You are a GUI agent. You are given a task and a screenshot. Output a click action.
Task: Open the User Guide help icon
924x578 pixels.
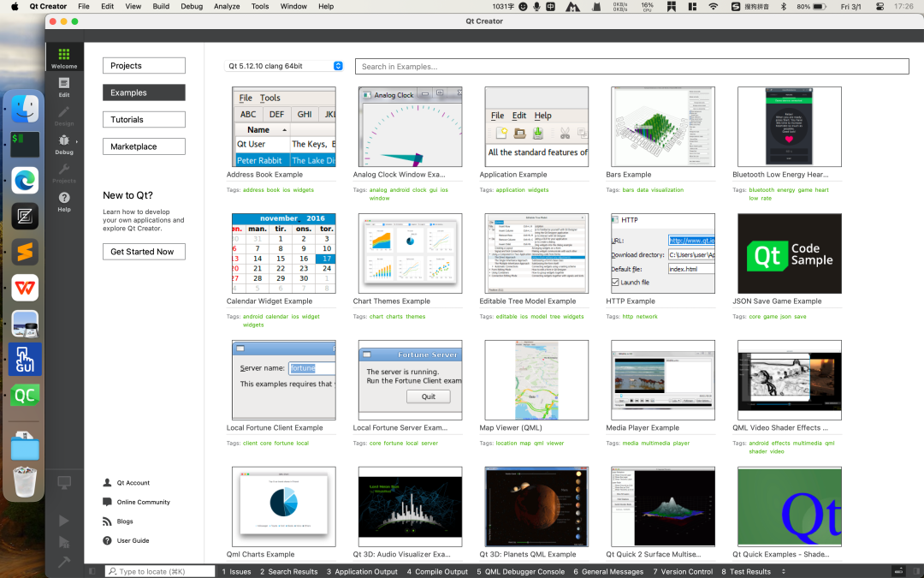tap(107, 540)
